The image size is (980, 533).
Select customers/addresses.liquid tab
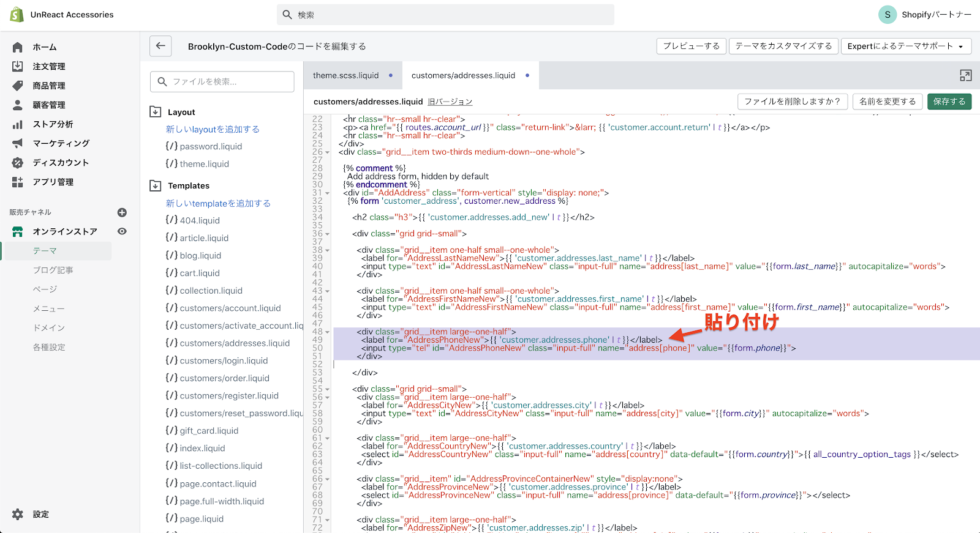(x=463, y=75)
